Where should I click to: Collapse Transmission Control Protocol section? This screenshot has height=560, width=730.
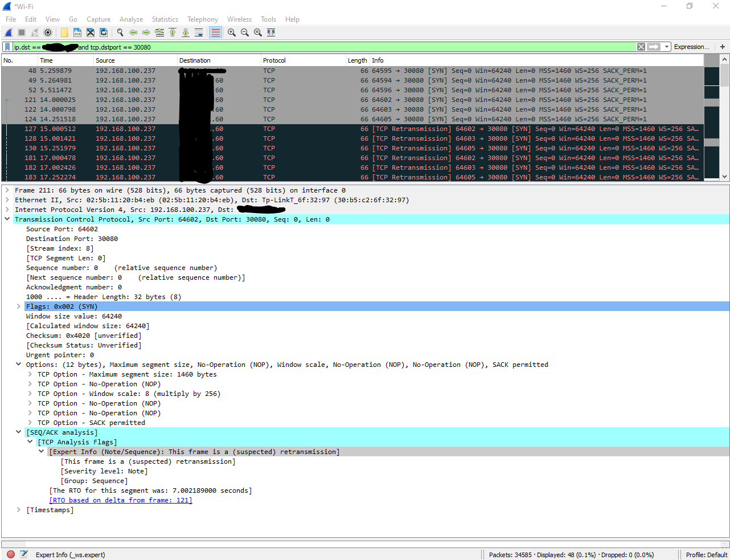click(x=7, y=219)
